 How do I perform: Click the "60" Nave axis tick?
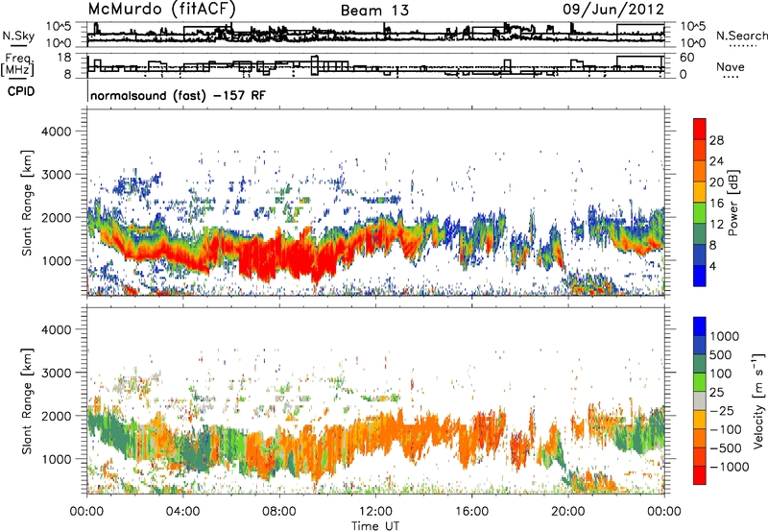pyautogui.click(x=686, y=58)
